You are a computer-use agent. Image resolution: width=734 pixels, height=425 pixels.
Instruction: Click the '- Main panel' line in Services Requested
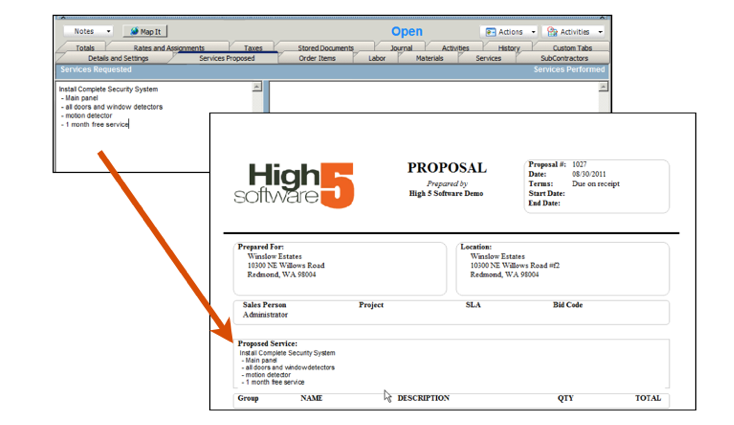point(79,98)
